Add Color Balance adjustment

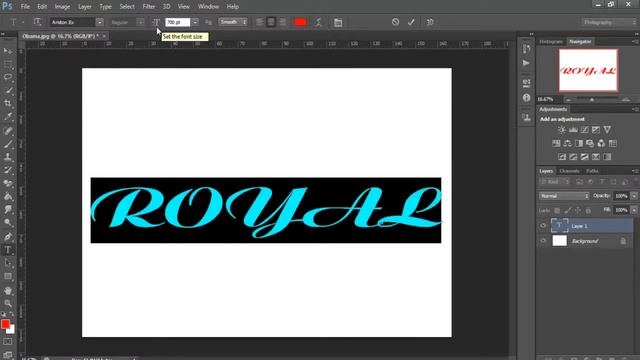[567, 143]
